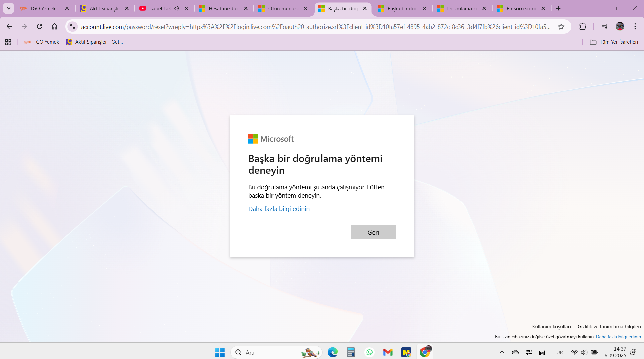Click the address bar URL
The height and width of the screenshot is (359, 644).
click(315, 27)
